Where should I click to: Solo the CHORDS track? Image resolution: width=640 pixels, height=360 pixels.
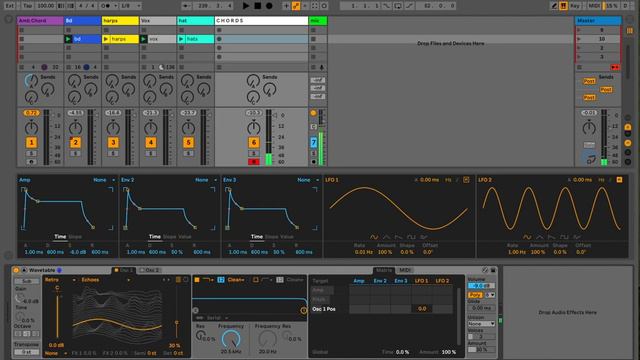pyautogui.click(x=253, y=153)
